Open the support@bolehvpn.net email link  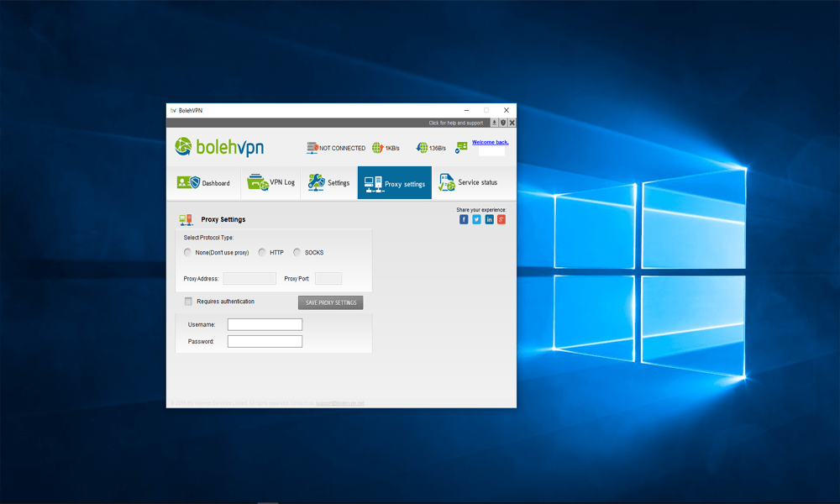pyautogui.click(x=340, y=403)
